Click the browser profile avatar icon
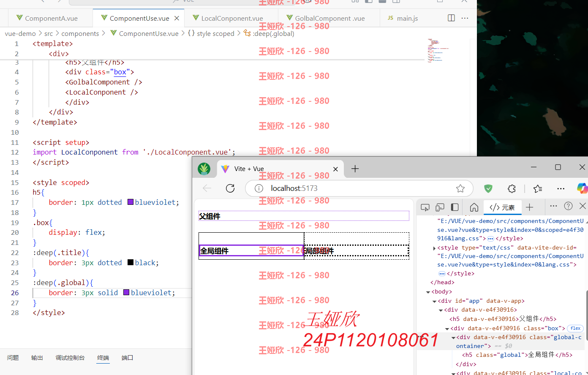588x375 pixels. click(x=204, y=169)
